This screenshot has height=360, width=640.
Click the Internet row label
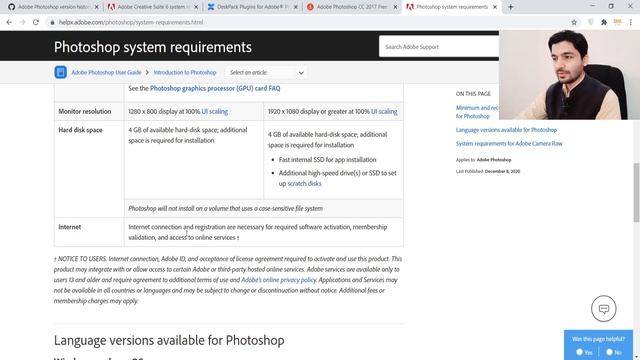click(69, 227)
